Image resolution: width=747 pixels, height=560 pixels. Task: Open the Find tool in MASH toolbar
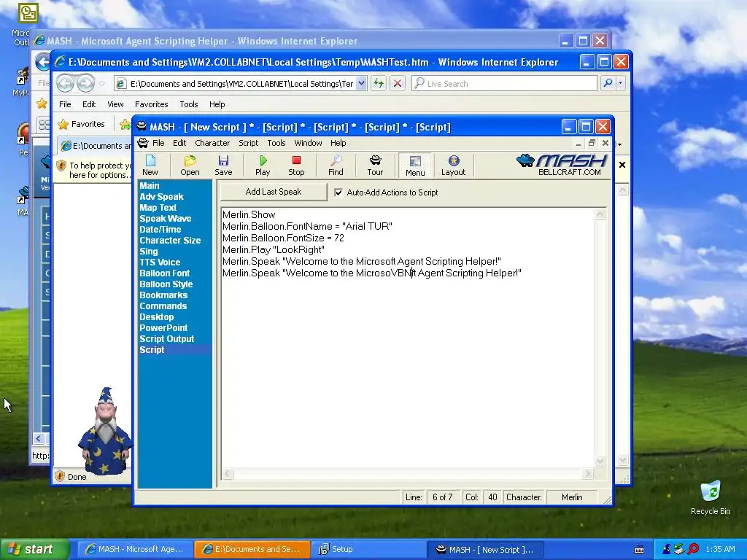(x=336, y=166)
